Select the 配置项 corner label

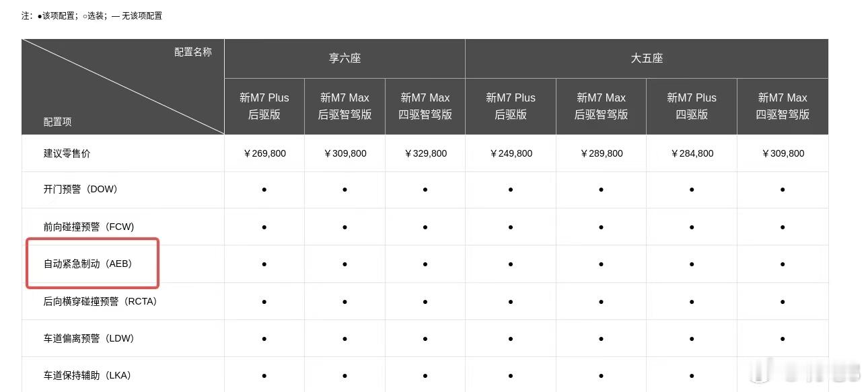click(x=57, y=122)
